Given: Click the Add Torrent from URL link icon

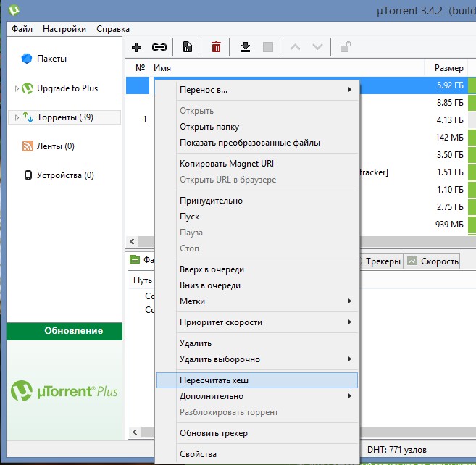Looking at the screenshot, I should click(159, 47).
